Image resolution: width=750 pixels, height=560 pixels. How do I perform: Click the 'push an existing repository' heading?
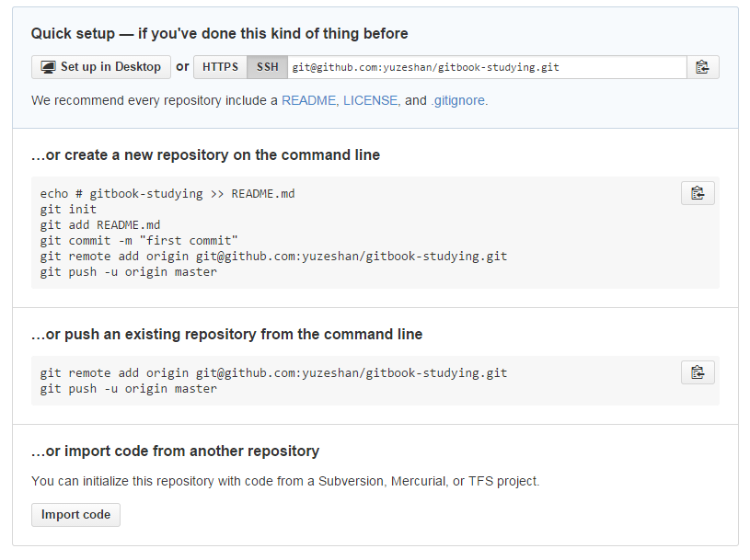point(226,334)
